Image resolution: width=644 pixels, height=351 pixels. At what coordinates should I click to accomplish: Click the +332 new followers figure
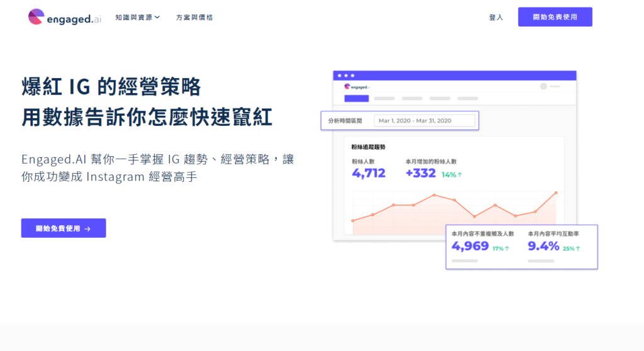[421, 173]
